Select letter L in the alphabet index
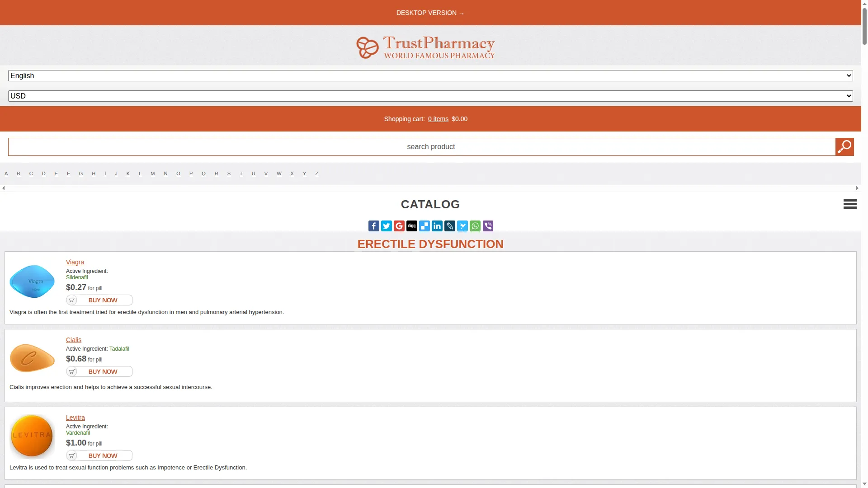 [140, 174]
